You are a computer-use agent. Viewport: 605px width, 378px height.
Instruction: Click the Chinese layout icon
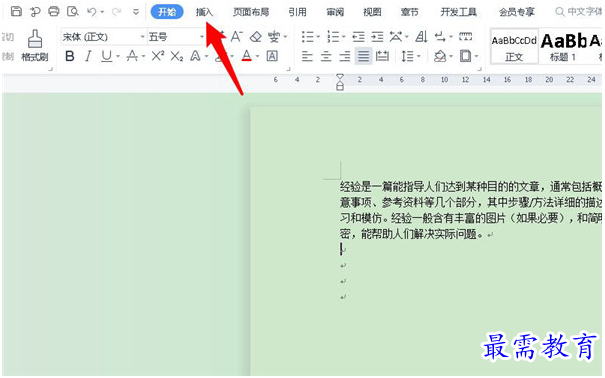pos(396,37)
